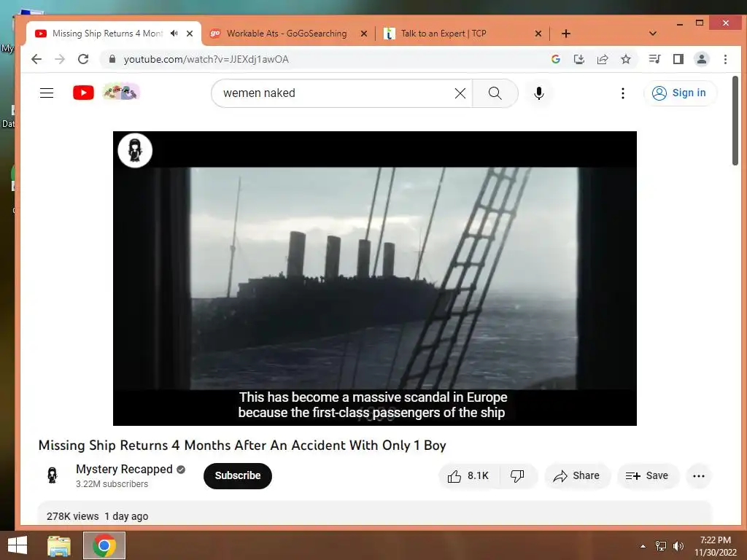The image size is (747, 560).
Task: Open network icon in system tray
Action: (x=661, y=546)
